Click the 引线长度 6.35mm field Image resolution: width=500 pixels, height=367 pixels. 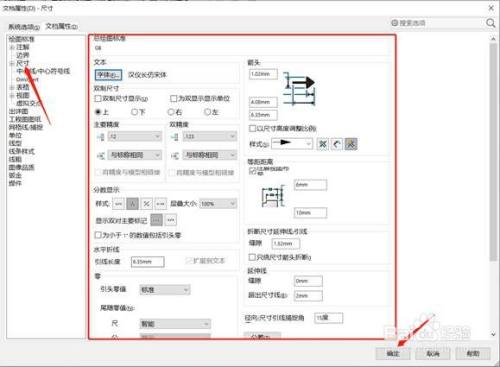[x=148, y=262]
